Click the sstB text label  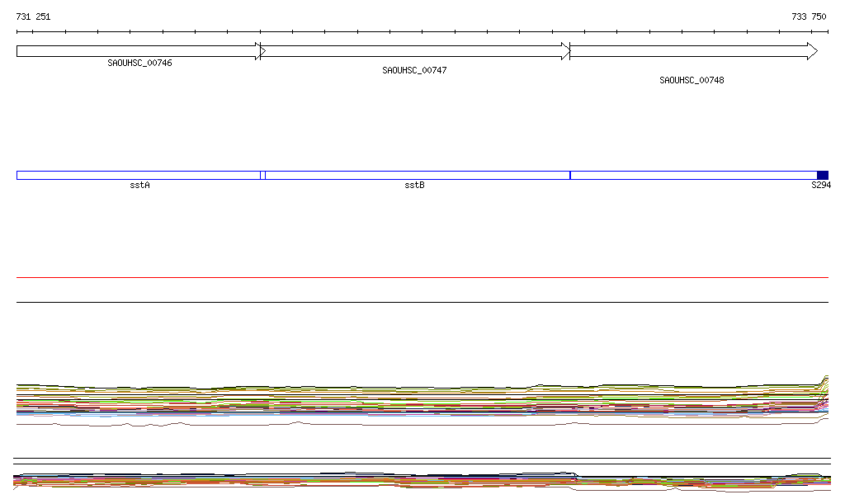(x=414, y=186)
